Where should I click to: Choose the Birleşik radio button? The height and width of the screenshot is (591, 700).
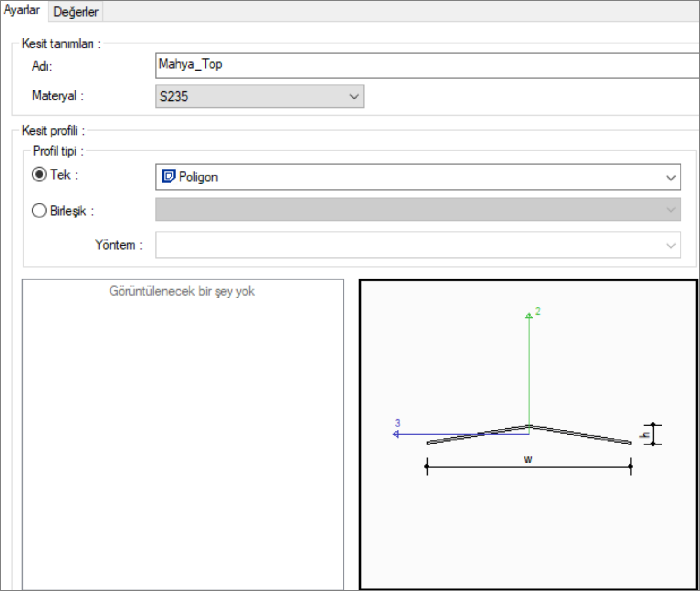click(39, 211)
